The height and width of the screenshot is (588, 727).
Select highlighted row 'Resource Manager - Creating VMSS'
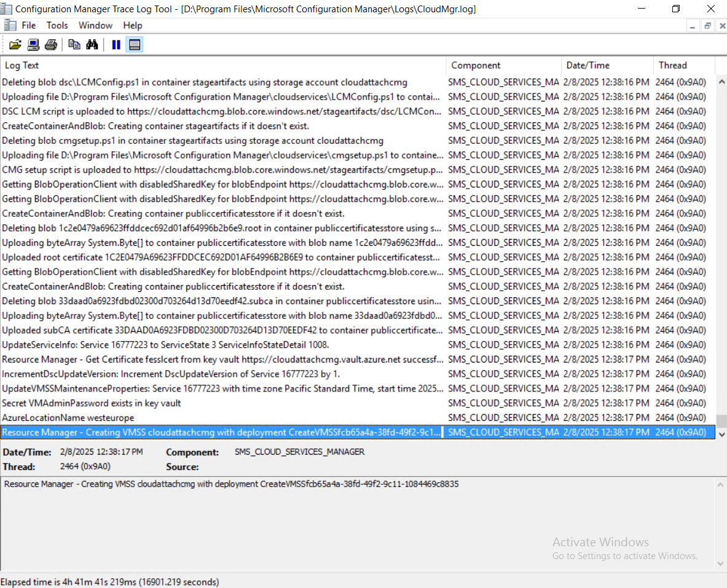[x=358, y=432]
